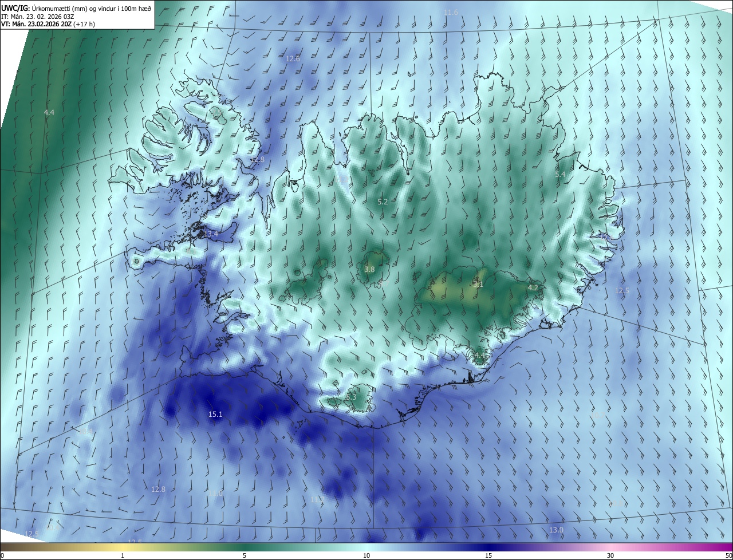The height and width of the screenshot is (560, 733).
Task: Click the 5.2 value label
Action: click(x=383, y=202)
